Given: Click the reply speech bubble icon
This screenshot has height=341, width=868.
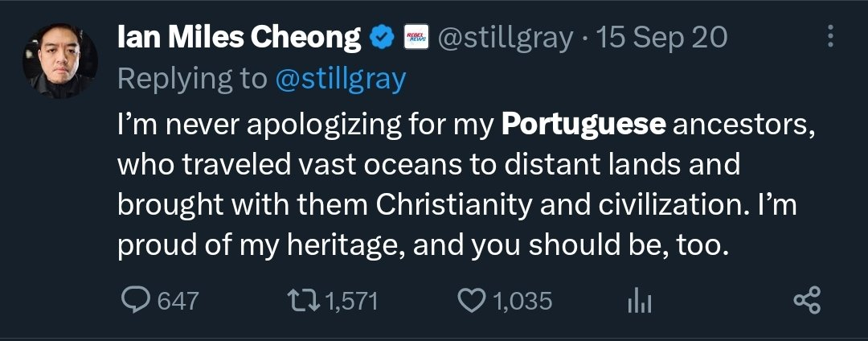Looking at the screenshot, I should pyautogui.click(x=136, y=301).
